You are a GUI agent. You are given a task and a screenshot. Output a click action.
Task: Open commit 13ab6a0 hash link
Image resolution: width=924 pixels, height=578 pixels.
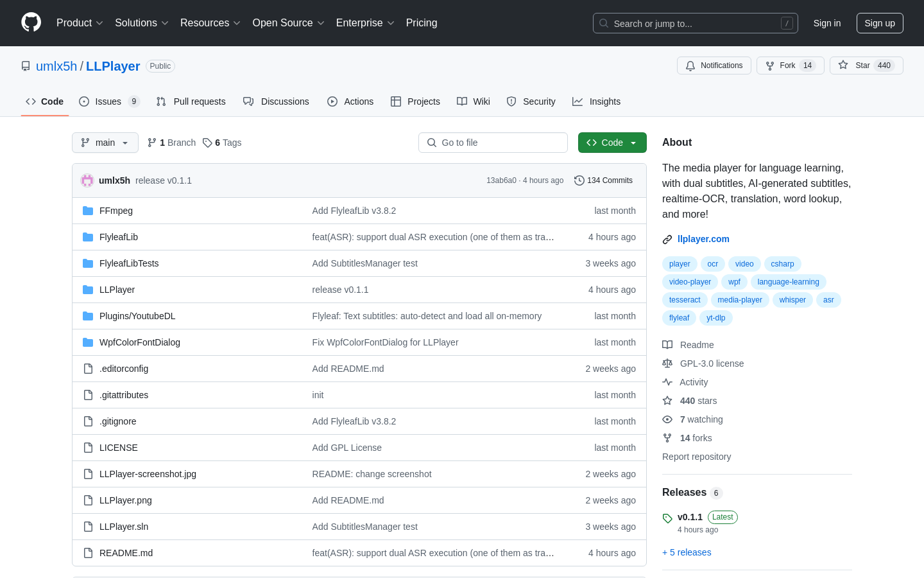[x=501, y=180]
